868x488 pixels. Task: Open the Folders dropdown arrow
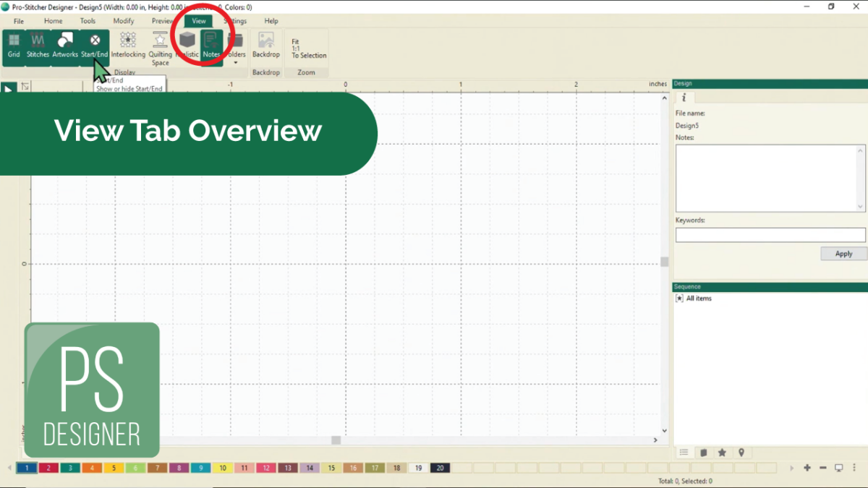236,63
